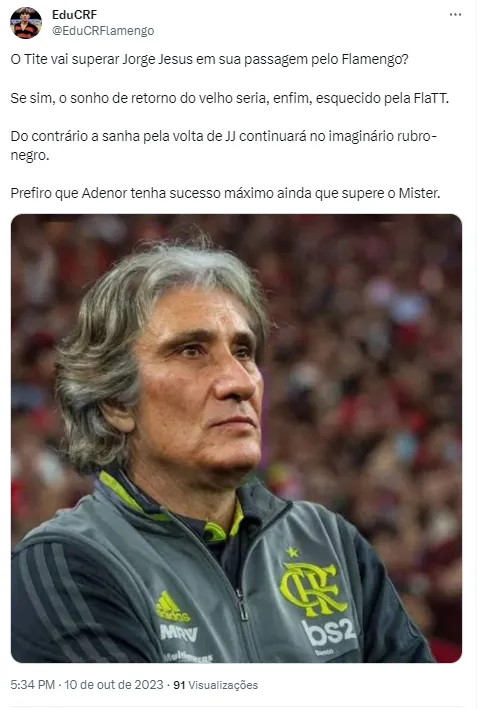Click the line starting 'O Tite vai superar'

tap(209, 59)
